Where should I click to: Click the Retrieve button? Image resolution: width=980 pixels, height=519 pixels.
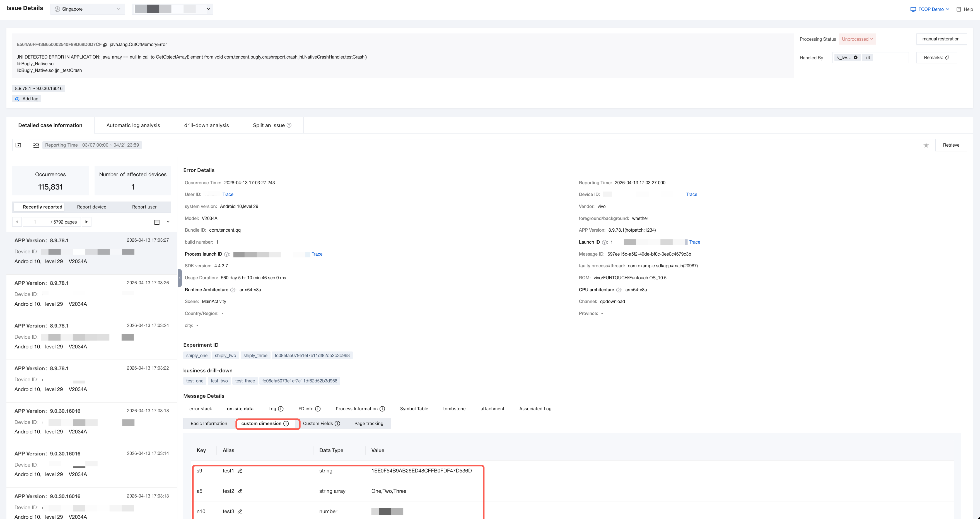point(951,145)
